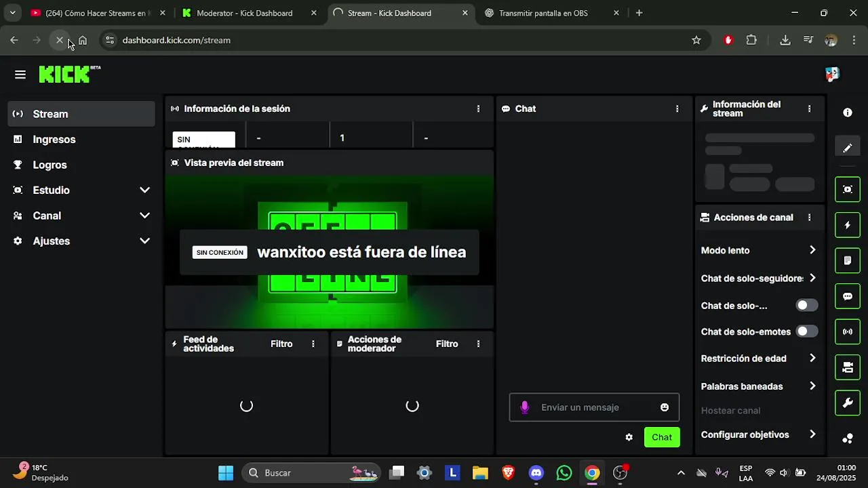Toggle Chat de solo-... switch
The image size is (868, 488).
point(807,305)
